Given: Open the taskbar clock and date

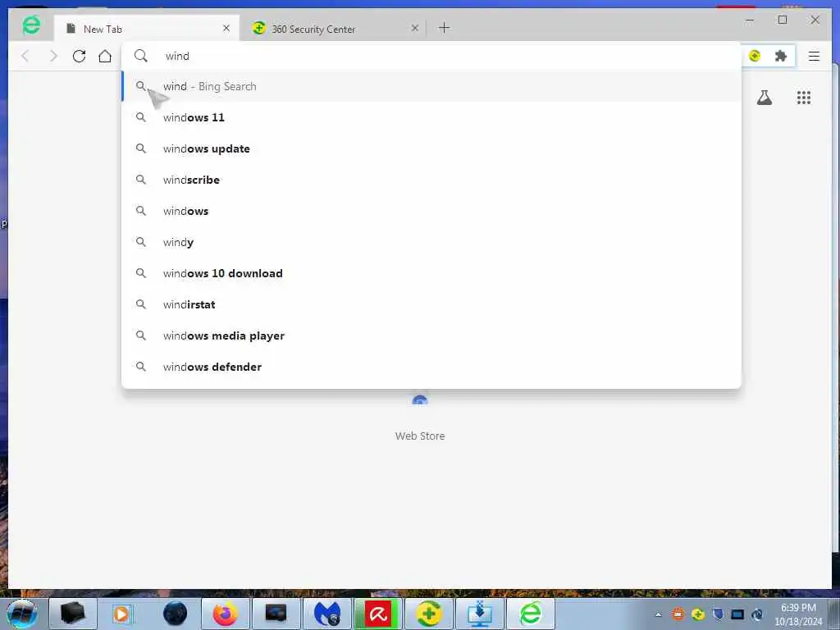Looking at the screenshot, I should tap(798, 614).
